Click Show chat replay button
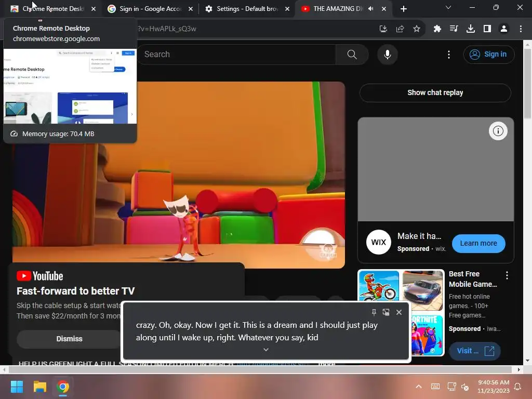 (x=435, y=92)
